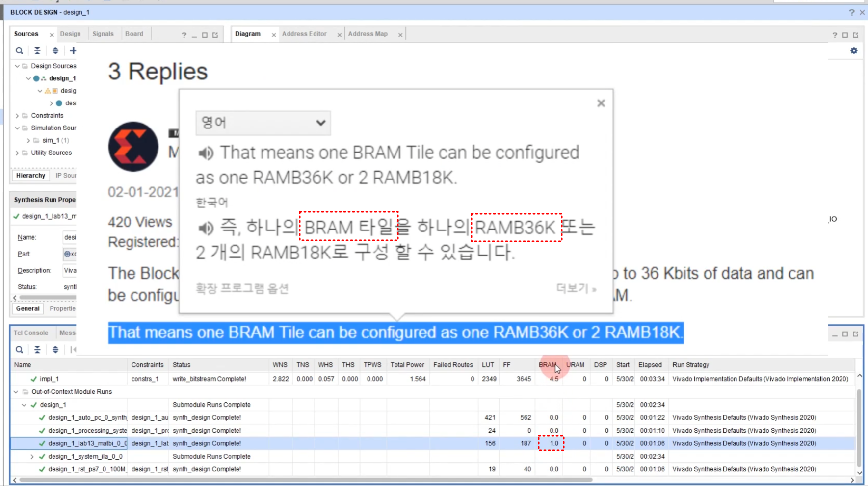868x486 pixels.
Task: Play English sentence audio speaker icon
Action: click(206, 153)
